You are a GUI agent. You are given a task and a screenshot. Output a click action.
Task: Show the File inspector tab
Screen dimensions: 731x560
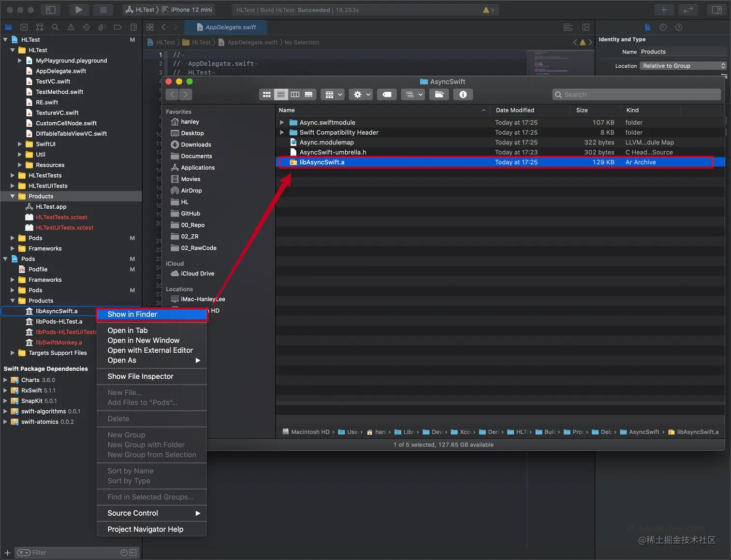647,27
